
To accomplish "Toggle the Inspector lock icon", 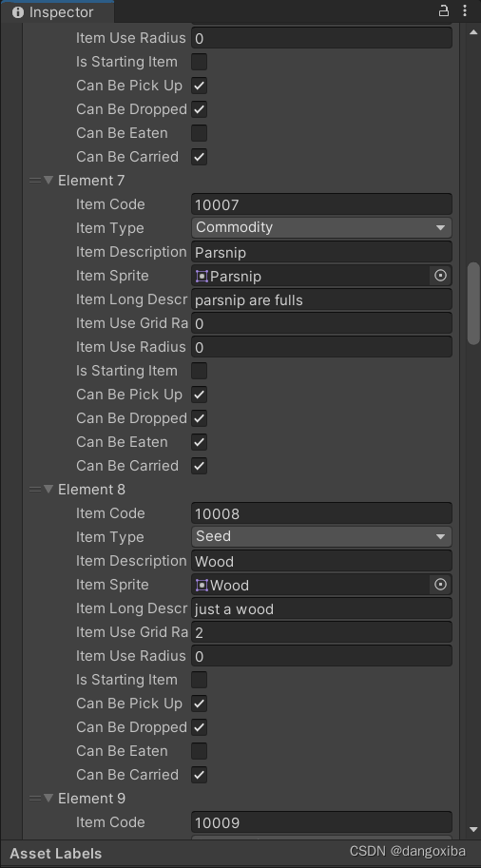I will click(x=443, y=11).
